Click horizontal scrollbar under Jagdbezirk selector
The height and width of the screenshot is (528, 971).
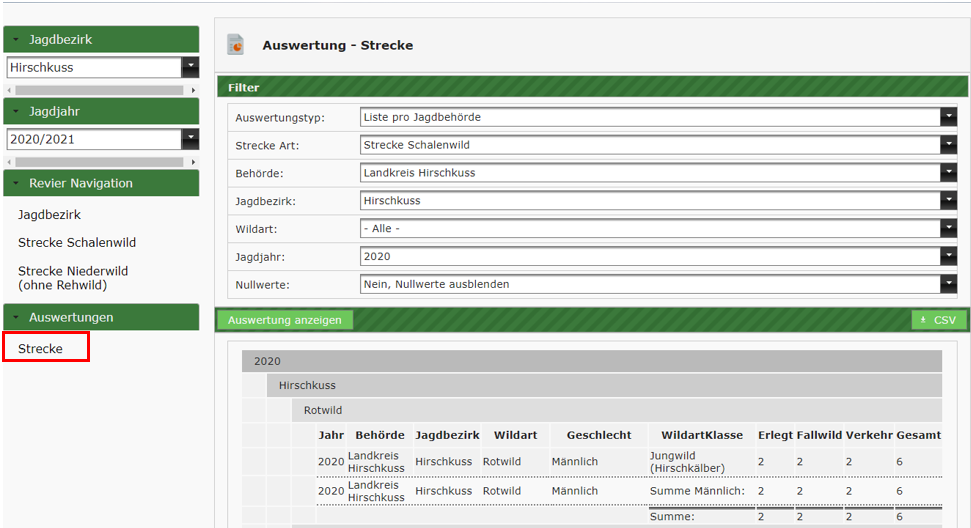(x=98, y=90)
